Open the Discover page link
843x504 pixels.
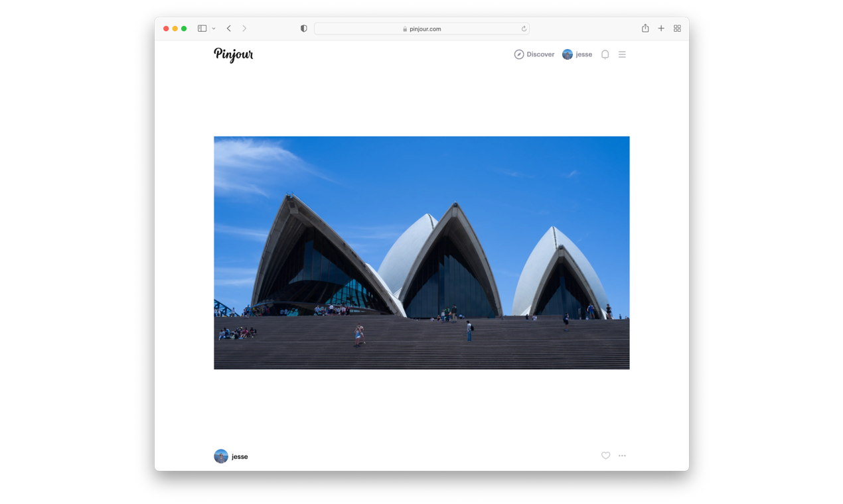click(x=534, y=54)
